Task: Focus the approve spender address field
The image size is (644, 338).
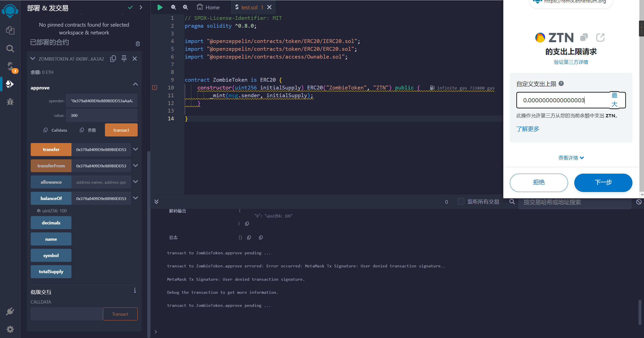Action: pos(102,101)
